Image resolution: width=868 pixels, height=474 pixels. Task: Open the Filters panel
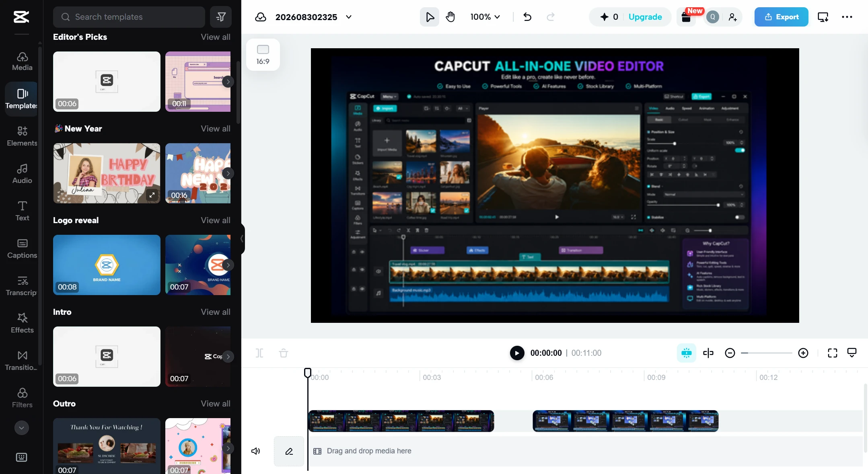(x=22, y=398)
